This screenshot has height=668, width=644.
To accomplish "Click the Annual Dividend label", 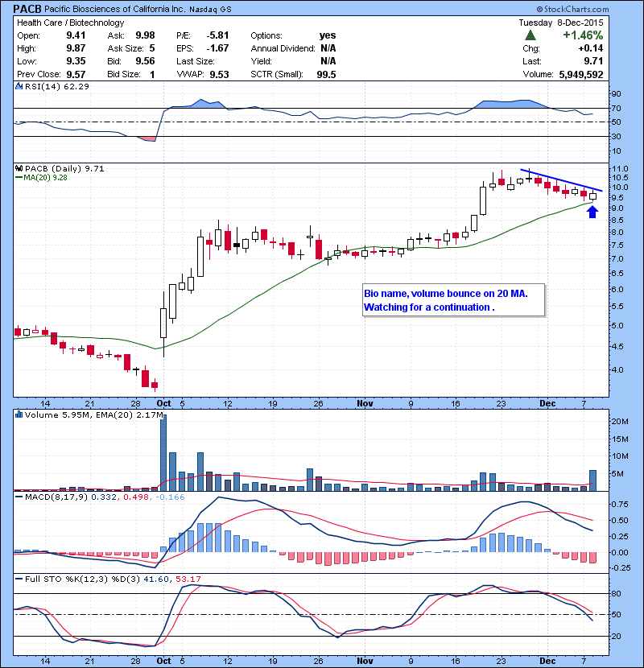I will [283, 48].
